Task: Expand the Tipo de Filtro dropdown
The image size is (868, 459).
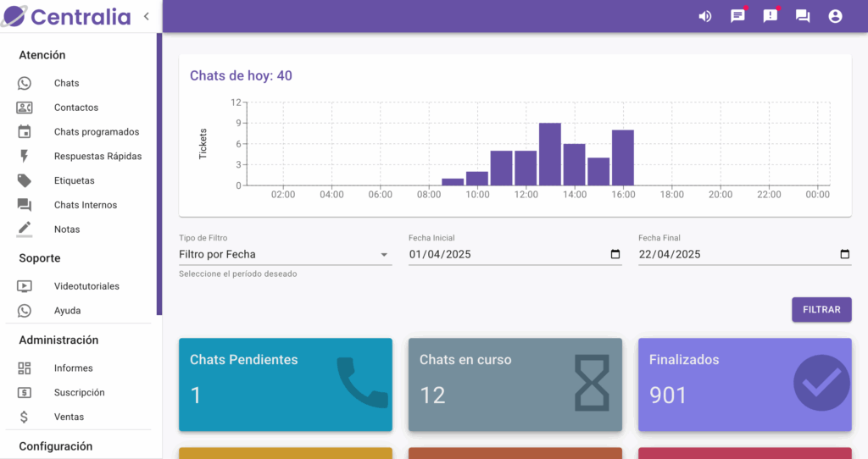Action: [x=383, y=254]
